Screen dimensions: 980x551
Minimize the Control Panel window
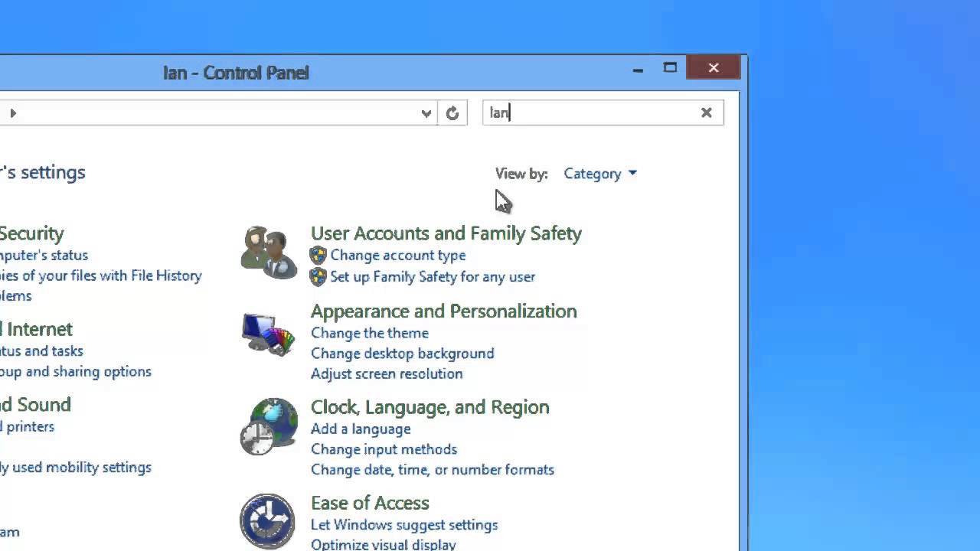tap(638, 69)
